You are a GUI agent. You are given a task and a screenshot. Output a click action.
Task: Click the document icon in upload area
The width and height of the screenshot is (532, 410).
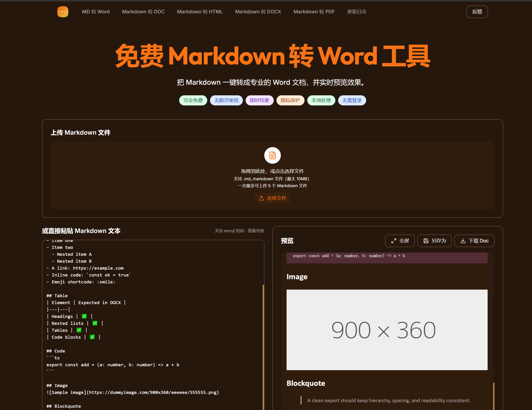tap(272, 155)
